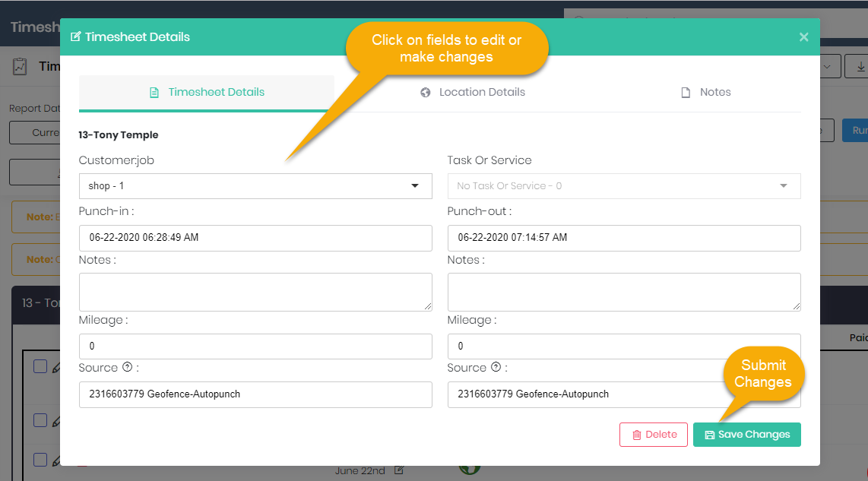The image size is (868, 481).
Task: Switch to the Location Details tab
Action: click(x=473, y=92)
